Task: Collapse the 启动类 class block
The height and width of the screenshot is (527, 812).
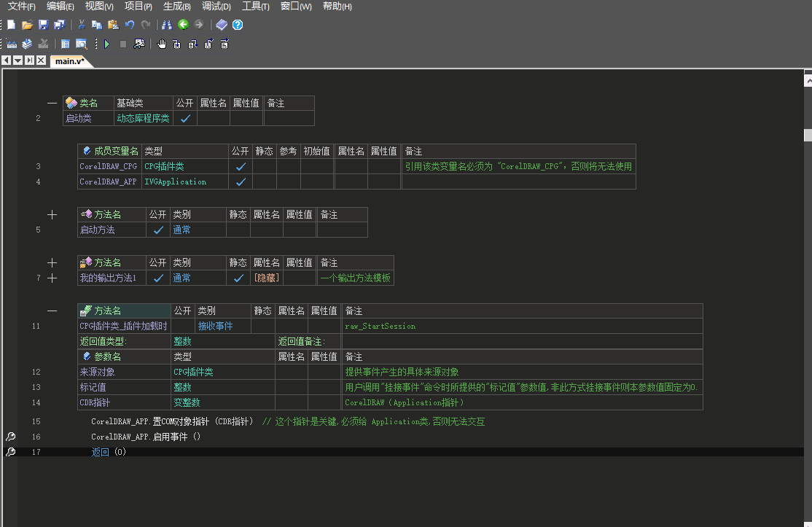Action: (x=52, y=103)
